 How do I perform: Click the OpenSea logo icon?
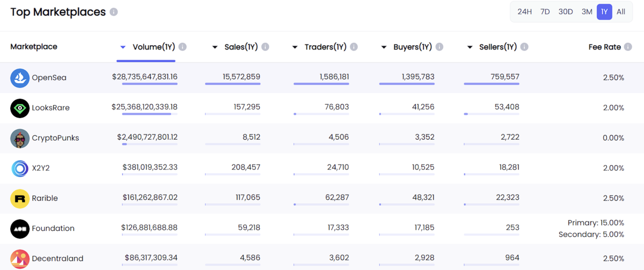click(x=20, y=78)
